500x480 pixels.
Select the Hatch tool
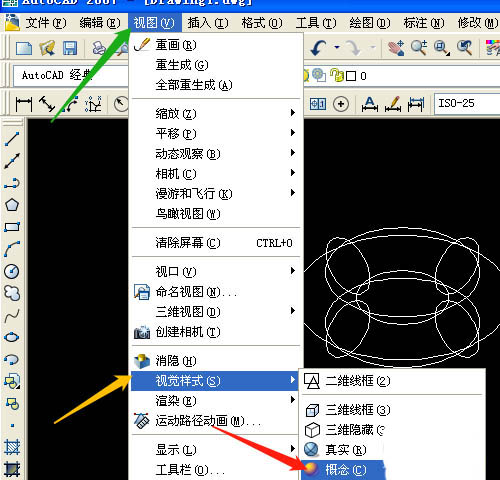pyautogui.click(x=12, y=447)
